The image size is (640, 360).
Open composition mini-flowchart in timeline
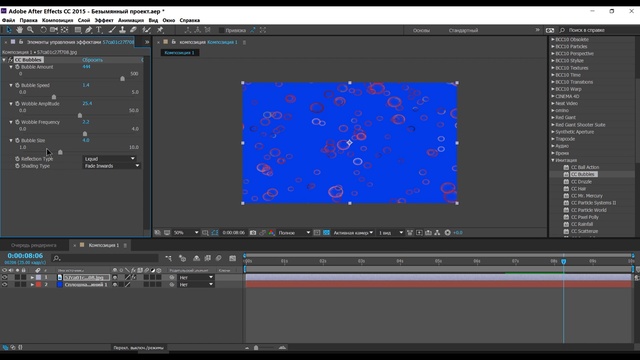169,258
